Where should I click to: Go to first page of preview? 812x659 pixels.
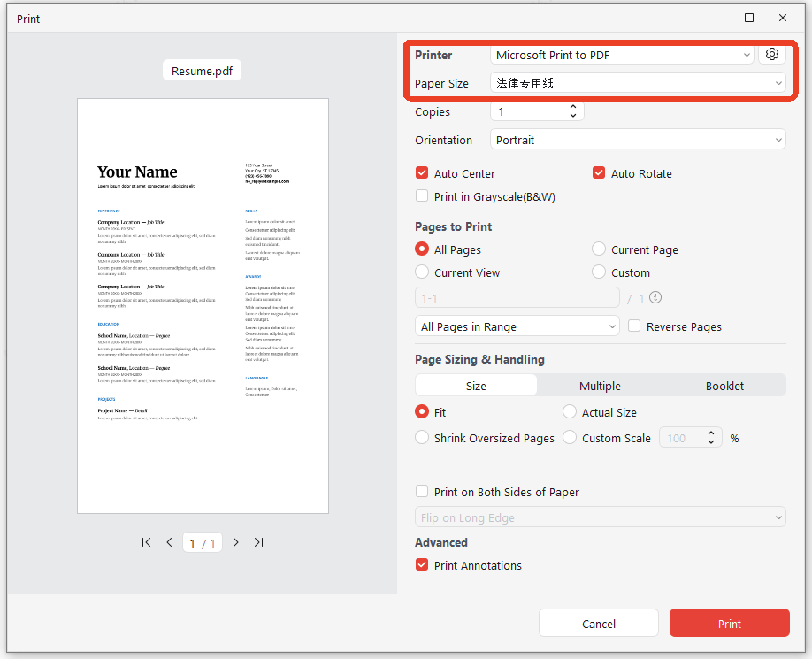coord(146,542)
